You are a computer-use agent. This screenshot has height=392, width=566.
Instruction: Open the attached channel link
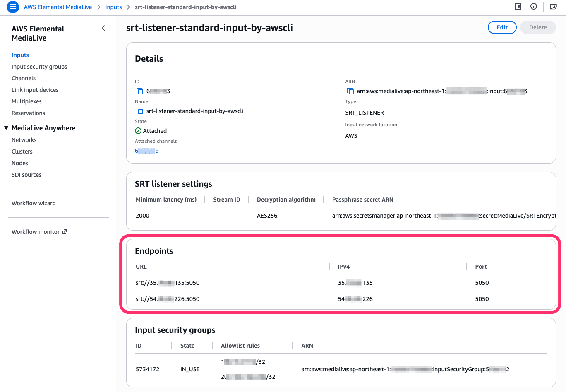[147, 151]
